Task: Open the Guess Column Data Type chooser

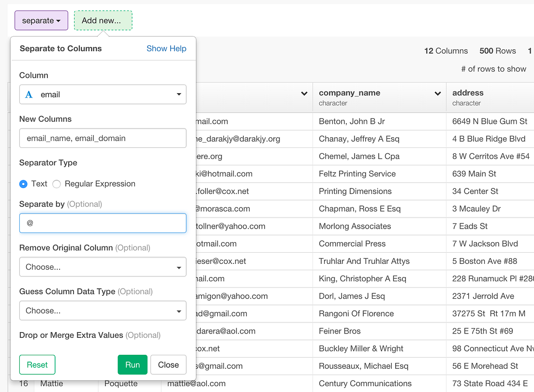Action: [x=103, y=310]
